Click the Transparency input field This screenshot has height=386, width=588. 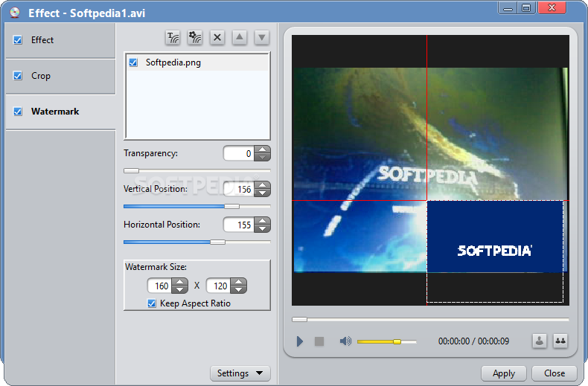click(238, 153)
